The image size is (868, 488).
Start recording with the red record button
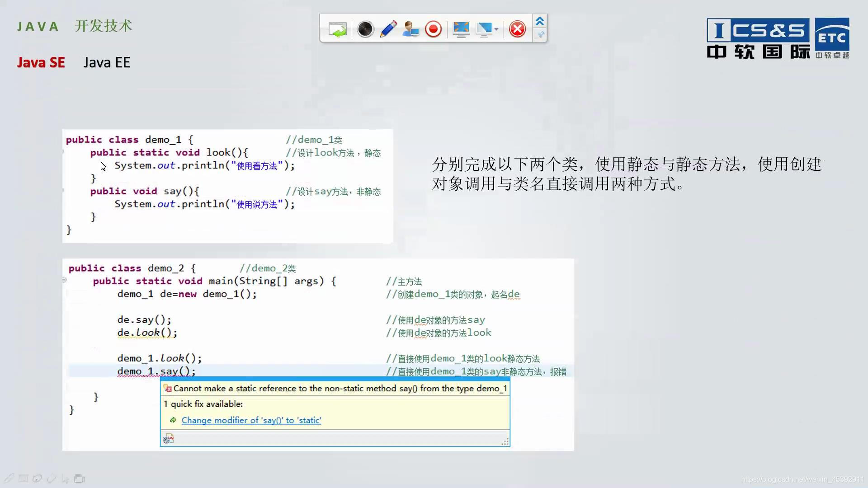click(x=433, y=29)
